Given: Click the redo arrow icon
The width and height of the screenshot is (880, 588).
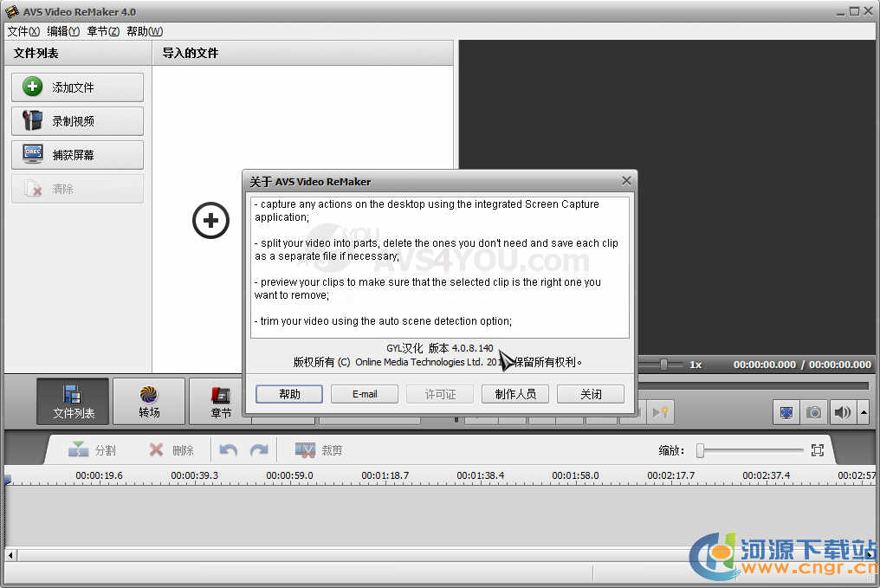Looking at the screenshot, I should point(259,450).
